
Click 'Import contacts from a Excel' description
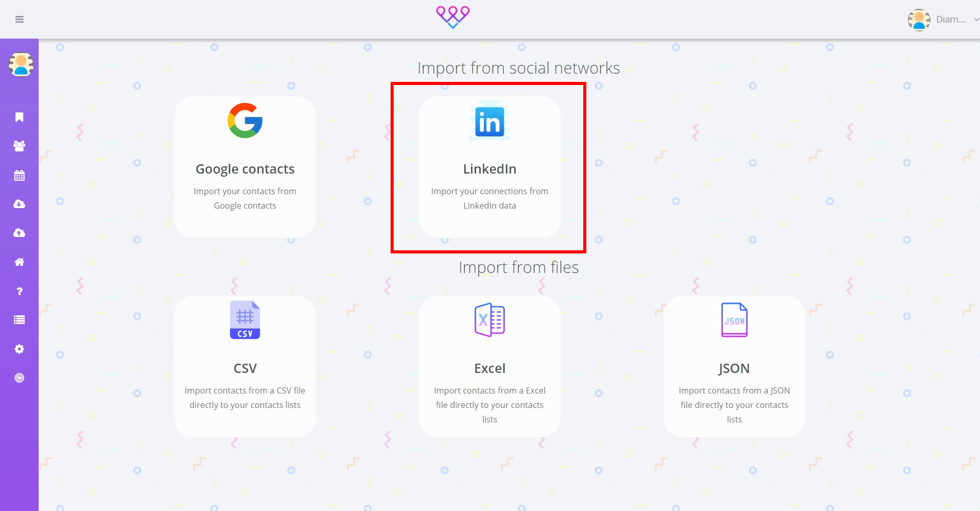pyautogui.click(x=489, y=405)
